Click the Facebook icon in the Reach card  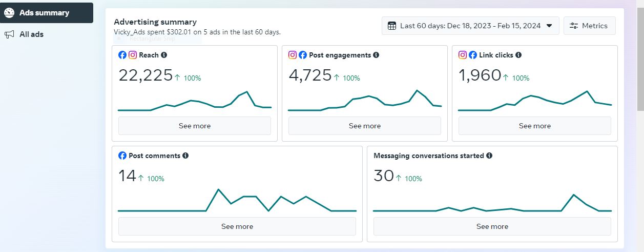(122, 55)
